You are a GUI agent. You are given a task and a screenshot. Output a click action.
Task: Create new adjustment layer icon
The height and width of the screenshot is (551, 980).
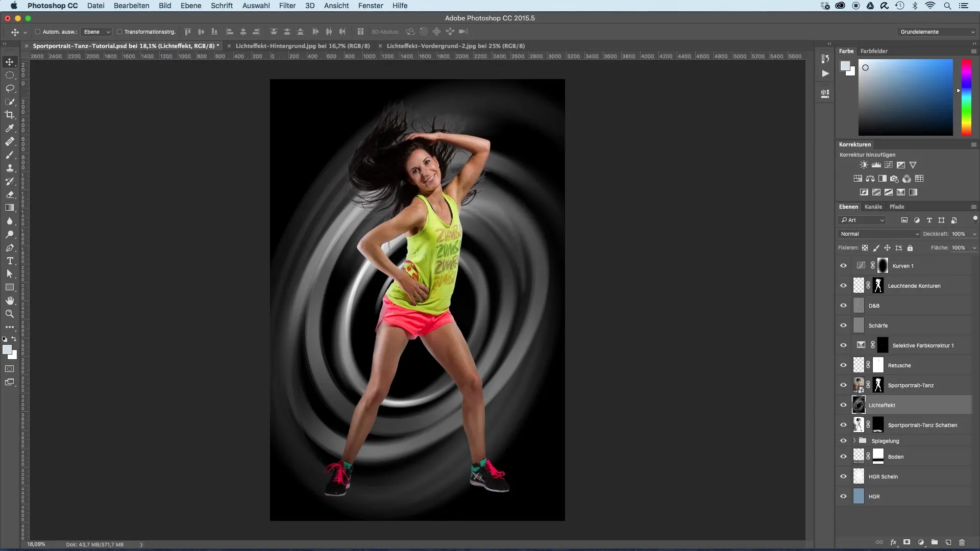pyautogui.click(x=921, y=542)
